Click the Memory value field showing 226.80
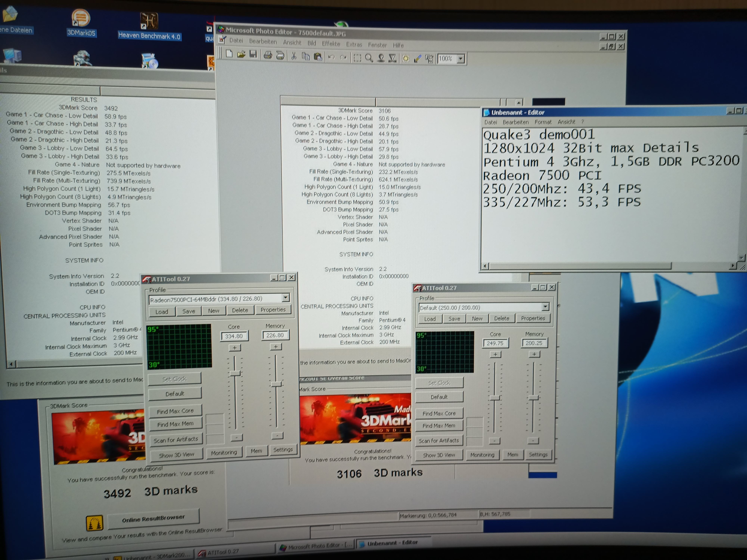This screenshot has width=747, height=560. point(275,335)
